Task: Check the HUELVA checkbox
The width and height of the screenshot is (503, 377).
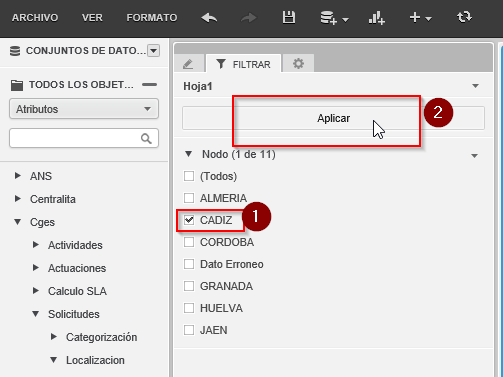Action: click(189, 308)
